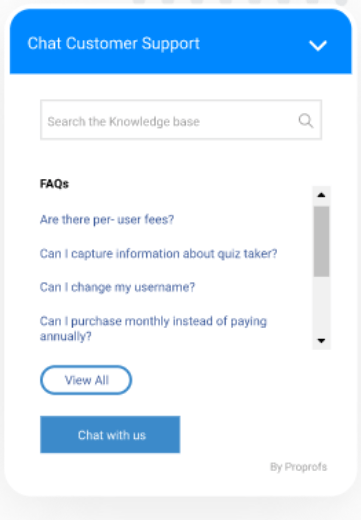The width and height of the screenshot is (361, 520).
Task: Click the blue header bar beside the title
Action: tap(253, 44)
